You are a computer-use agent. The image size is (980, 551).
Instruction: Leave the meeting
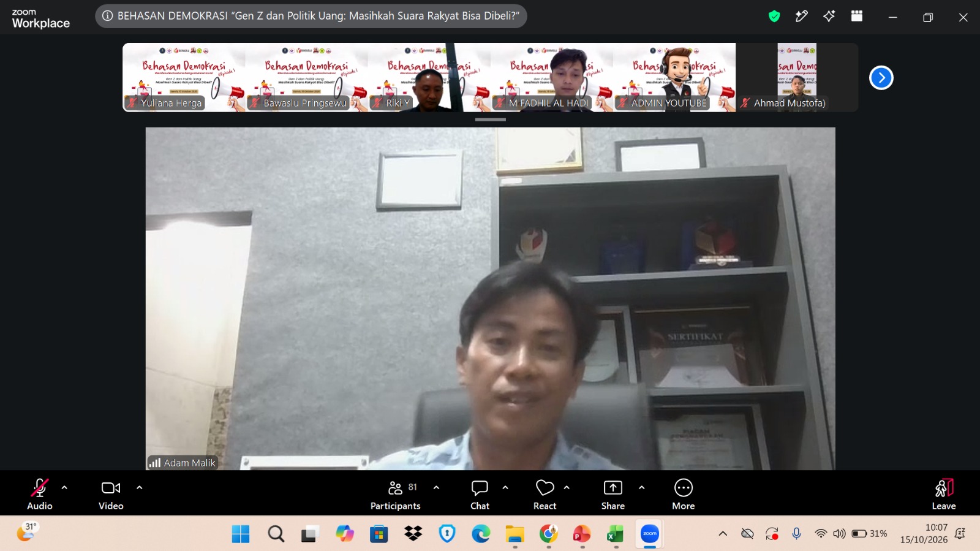944,494
